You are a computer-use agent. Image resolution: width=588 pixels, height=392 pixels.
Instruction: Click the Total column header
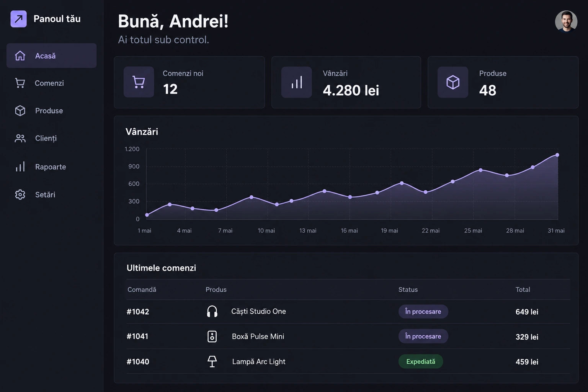[523, 290]
